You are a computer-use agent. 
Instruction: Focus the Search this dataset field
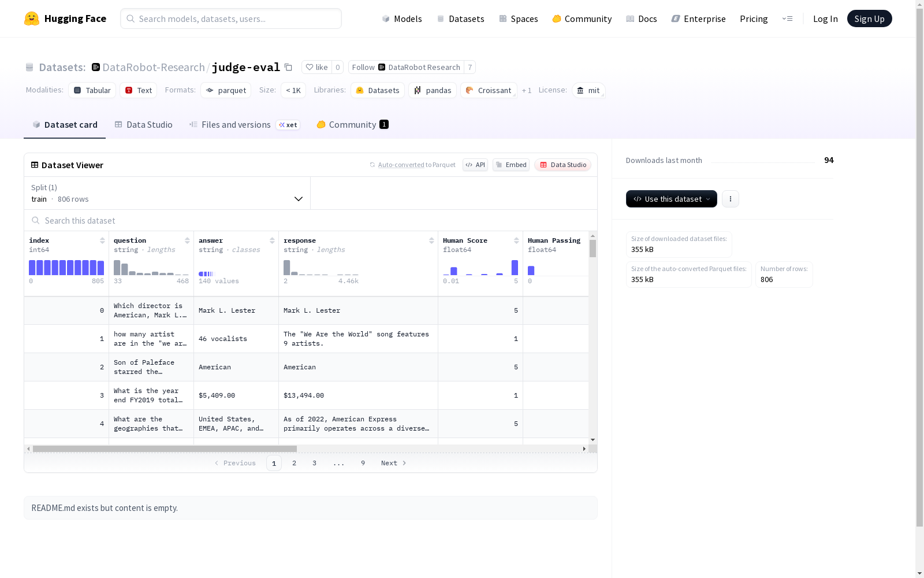click(x=311, y=221)
